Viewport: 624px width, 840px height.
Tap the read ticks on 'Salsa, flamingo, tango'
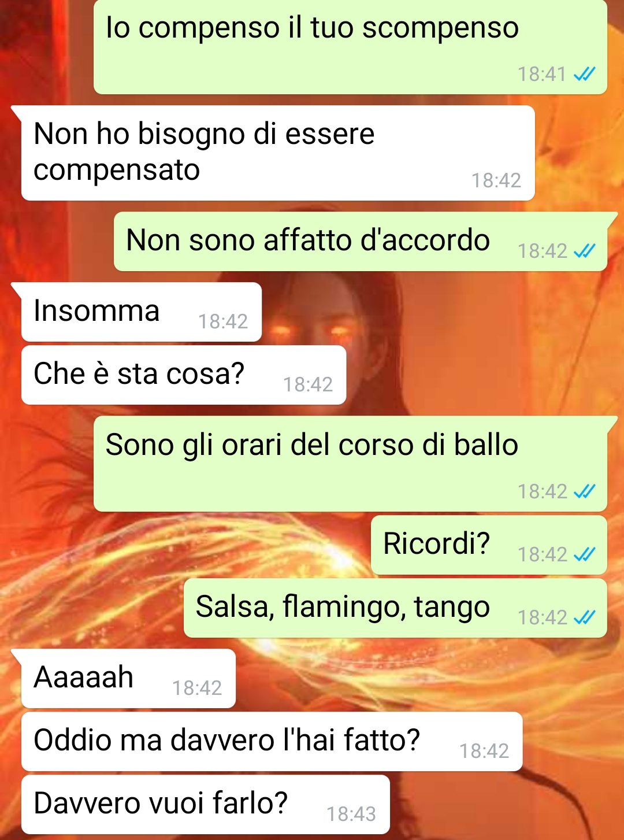click(584, 617)
